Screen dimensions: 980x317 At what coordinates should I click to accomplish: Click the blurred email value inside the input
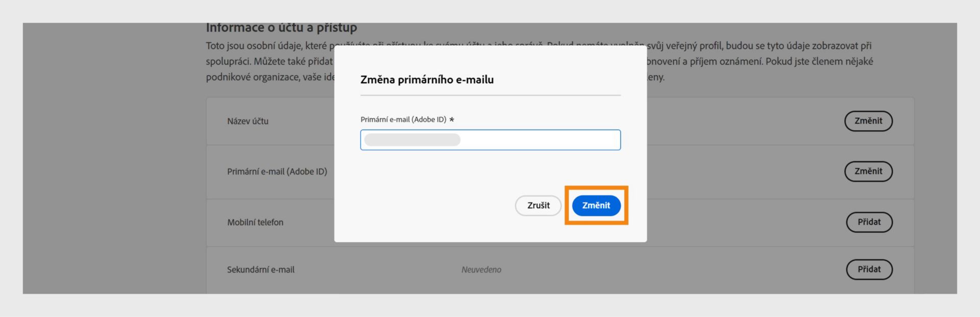[x=412, y=140]
